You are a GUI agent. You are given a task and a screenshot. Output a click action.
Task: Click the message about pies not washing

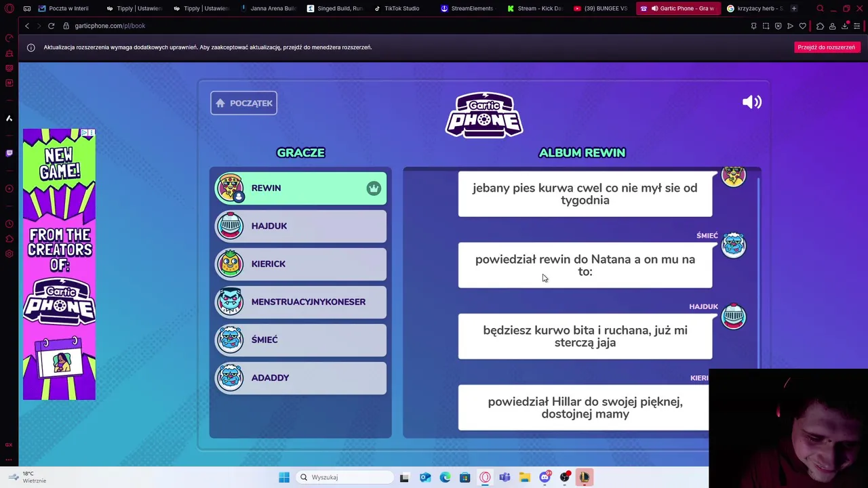click(x=585, y=194)
